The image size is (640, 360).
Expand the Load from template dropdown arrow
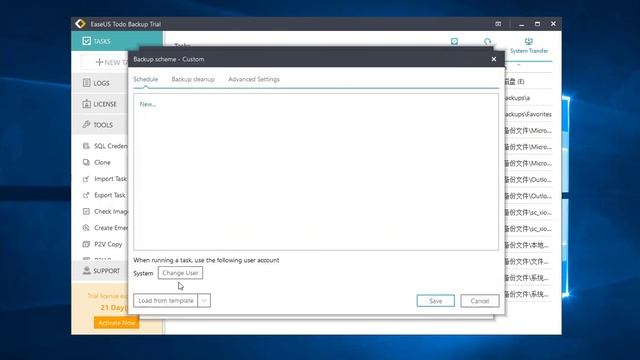pos(204,300)
